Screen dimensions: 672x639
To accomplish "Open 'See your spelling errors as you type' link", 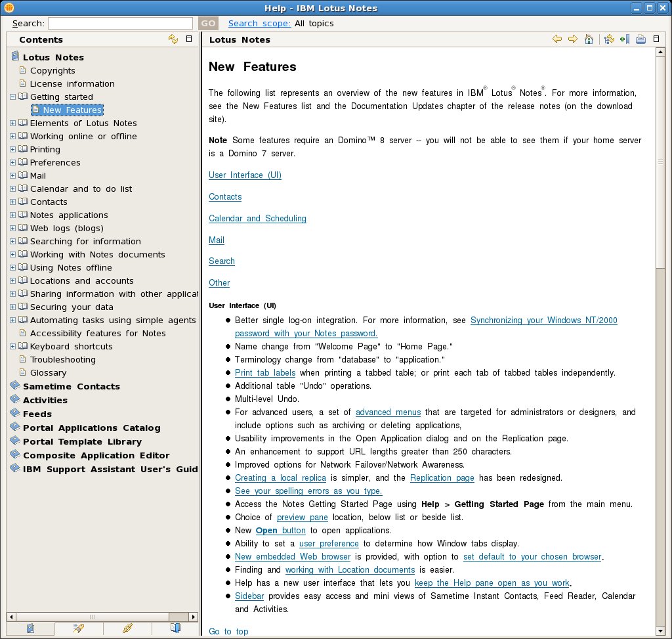I will pyautogui.click(x=308, y=491).
